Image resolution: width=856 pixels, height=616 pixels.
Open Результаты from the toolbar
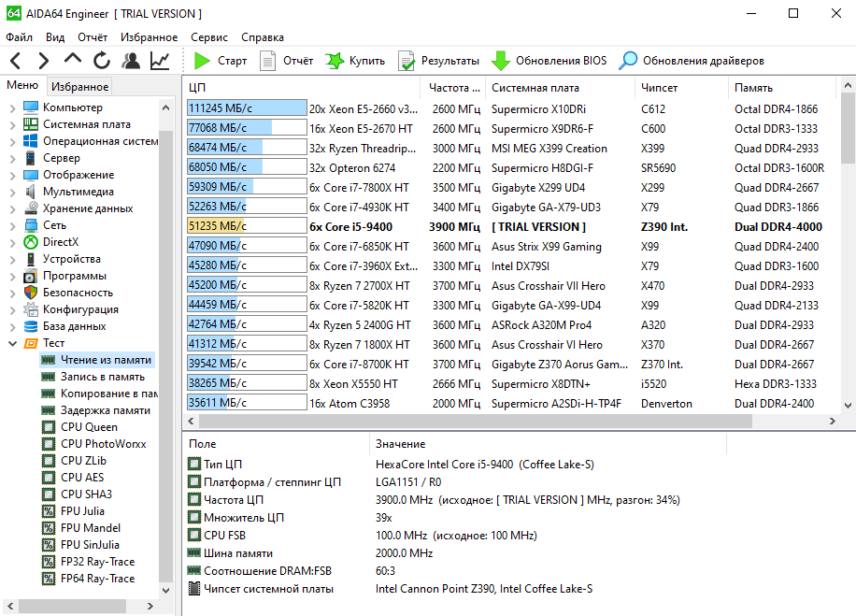(439, 61)
